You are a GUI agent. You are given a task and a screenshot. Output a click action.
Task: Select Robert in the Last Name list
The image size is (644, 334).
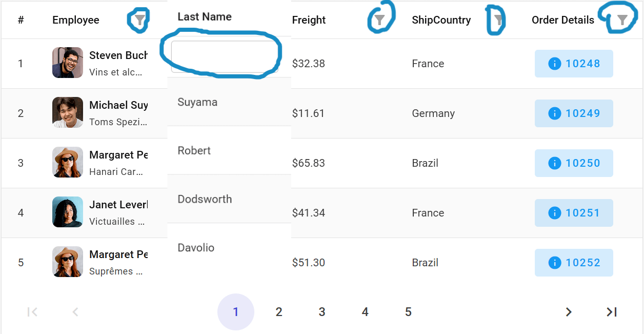(194, 150)
